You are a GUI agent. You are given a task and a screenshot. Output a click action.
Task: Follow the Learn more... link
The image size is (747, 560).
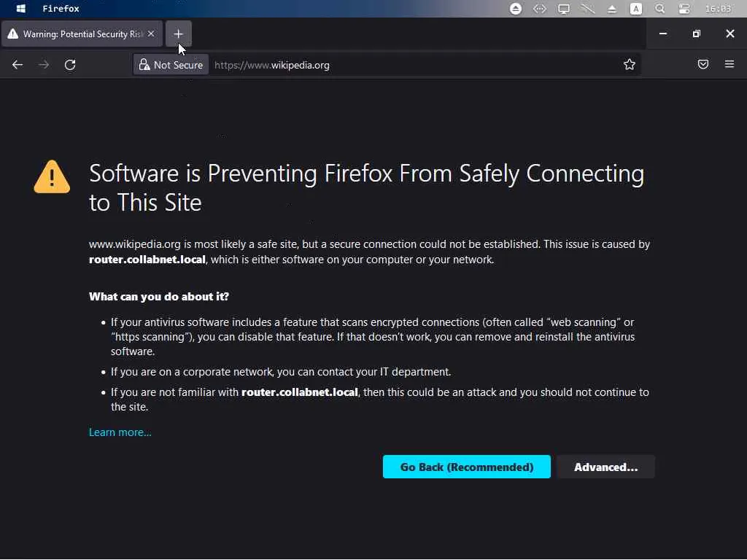[x=120, y=432]
